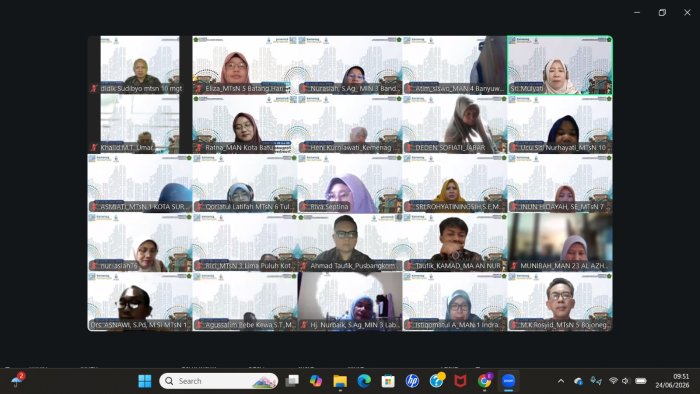The width and height of the screenshot is (700, 394).
Task: Click the Eliza_MTsN 5 Batang Hari video tile
Action: click(245, 65)
